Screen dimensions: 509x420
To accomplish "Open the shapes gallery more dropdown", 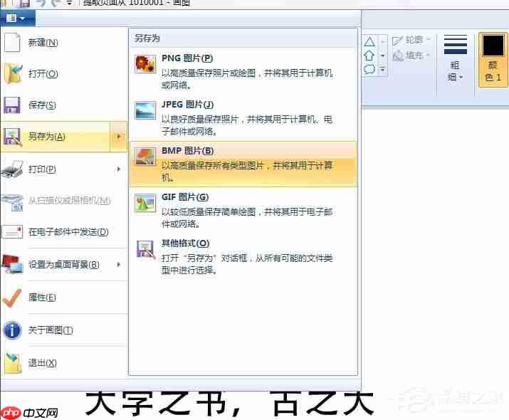I will pos(383,70).
